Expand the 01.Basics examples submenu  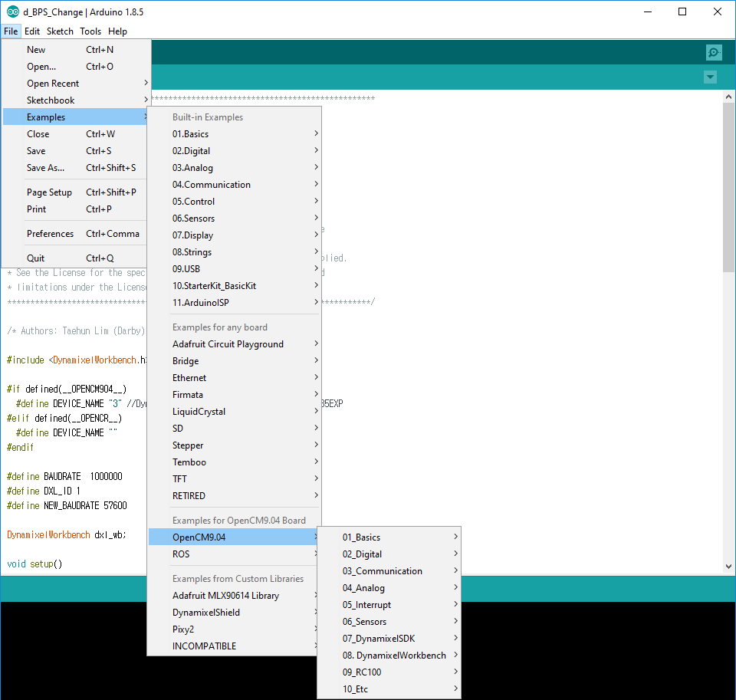click(235, 134)
